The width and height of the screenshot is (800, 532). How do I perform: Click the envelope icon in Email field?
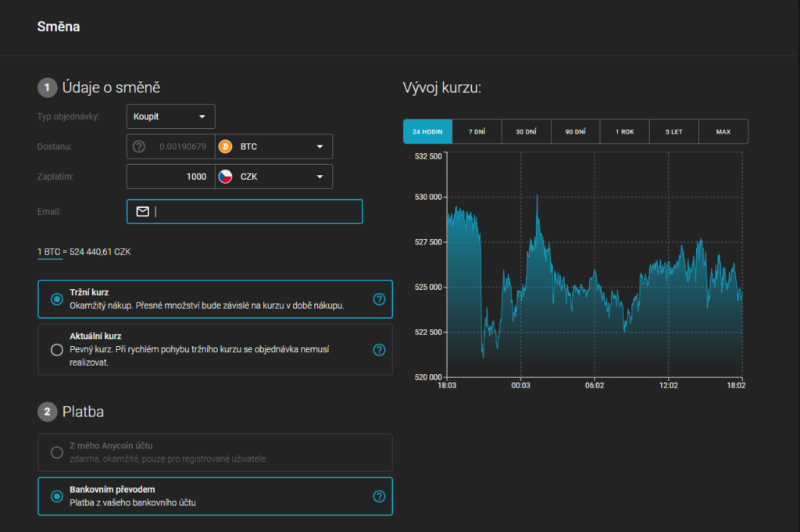[142, 212]
